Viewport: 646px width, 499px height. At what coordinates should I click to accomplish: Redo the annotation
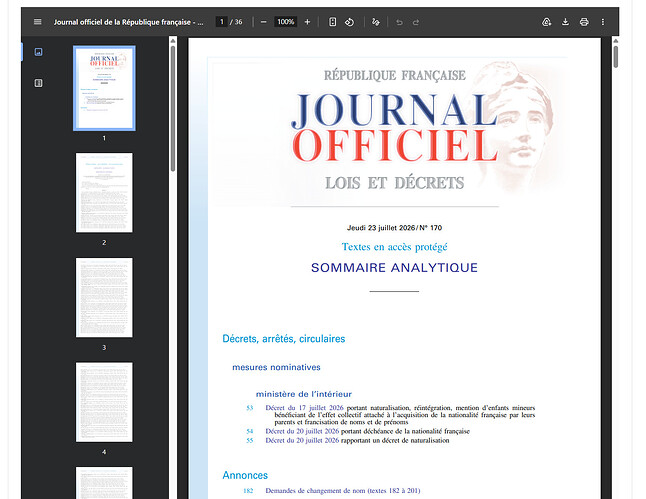[x=416, y=22]
